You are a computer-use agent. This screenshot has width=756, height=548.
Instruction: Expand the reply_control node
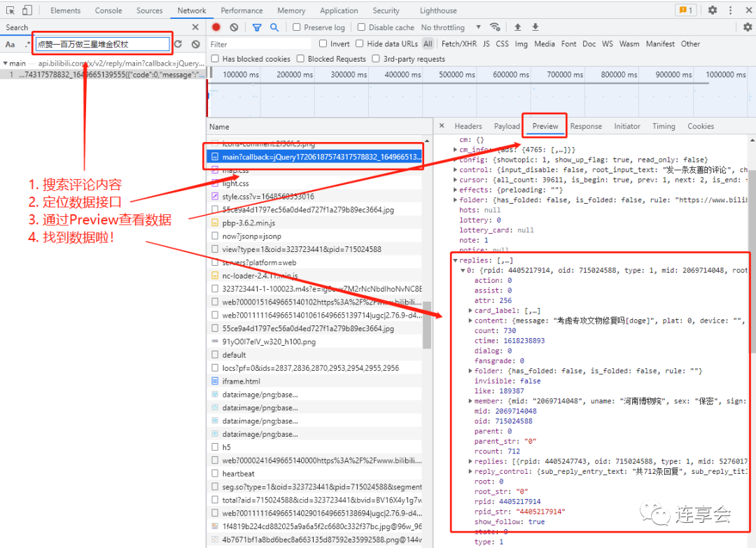[470, 472]
